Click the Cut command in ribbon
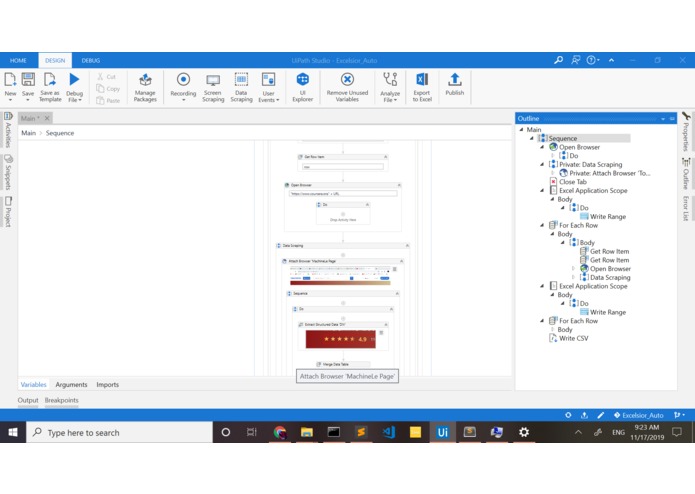The image size is (695, 494). click(107, 77)
